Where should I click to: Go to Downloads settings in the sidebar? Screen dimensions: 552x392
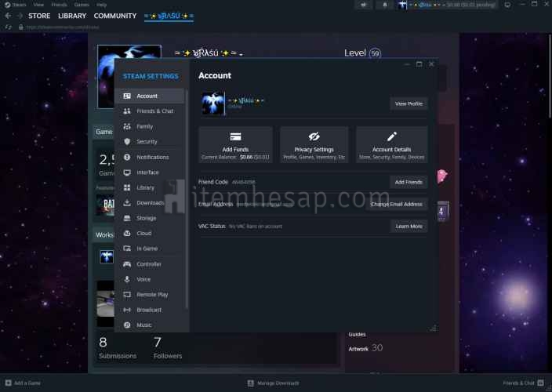click(x=150, y=203)
